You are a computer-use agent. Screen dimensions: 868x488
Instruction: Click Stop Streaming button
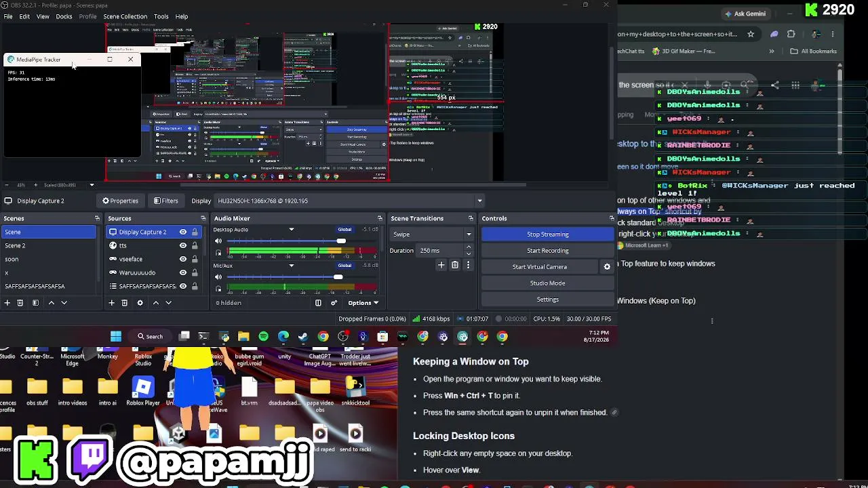(x=548, y=235)
